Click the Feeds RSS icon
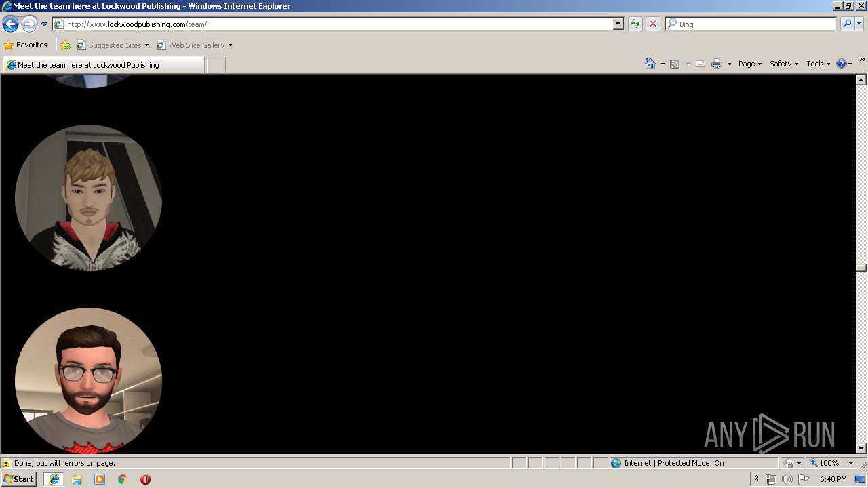 (675, 64)
